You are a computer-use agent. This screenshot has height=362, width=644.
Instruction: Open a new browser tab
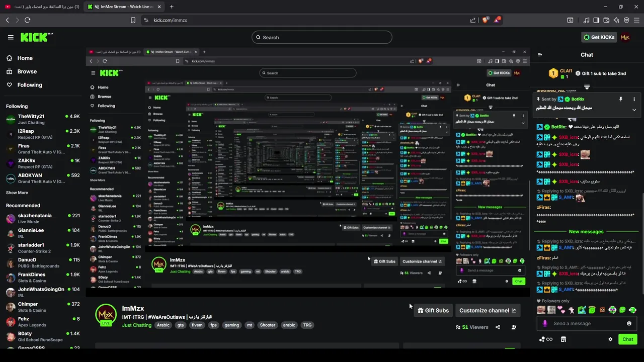coord(172,7)
